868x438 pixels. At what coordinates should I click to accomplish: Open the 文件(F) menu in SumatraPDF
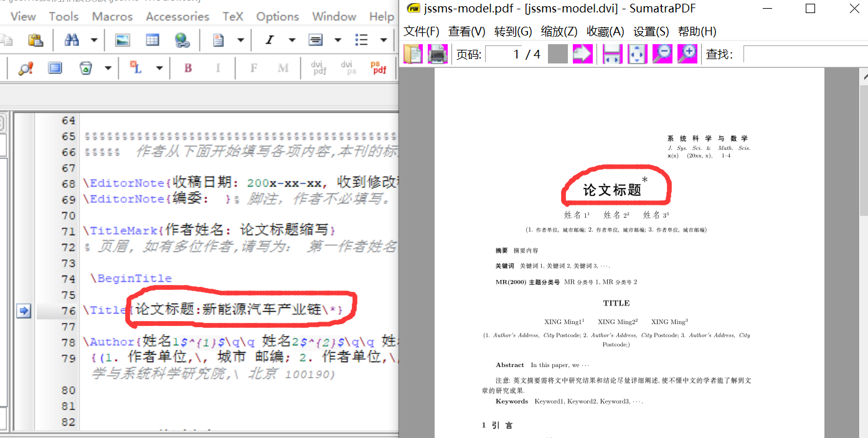[422, 31]
